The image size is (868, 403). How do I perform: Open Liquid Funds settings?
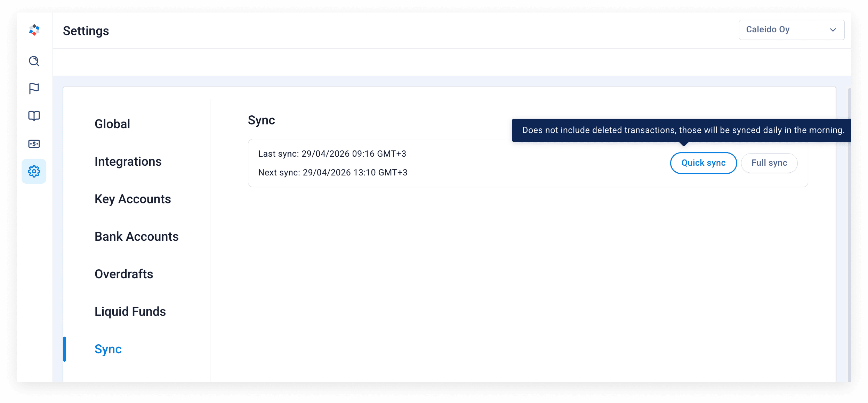pyautogui.click(x=130, y=312)
